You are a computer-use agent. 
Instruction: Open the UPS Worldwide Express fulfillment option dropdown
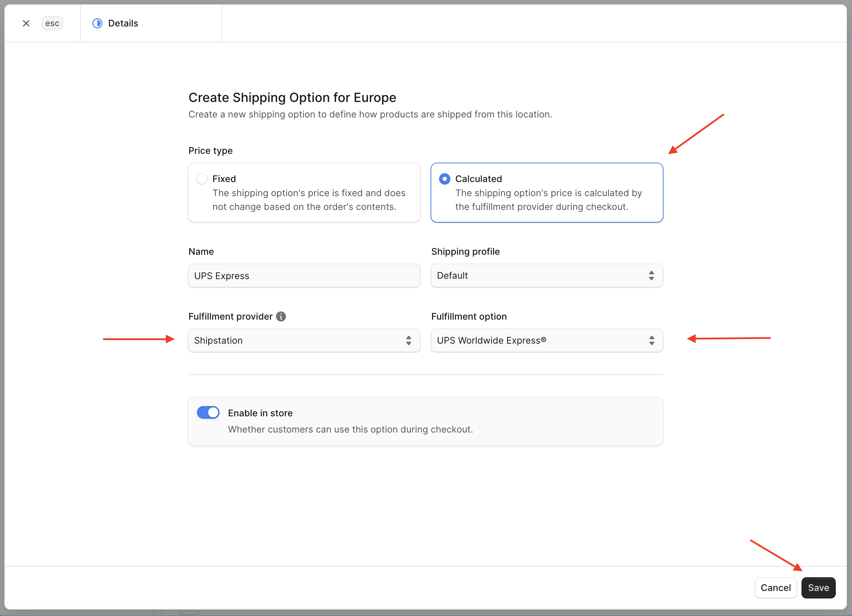click(547, 340)
